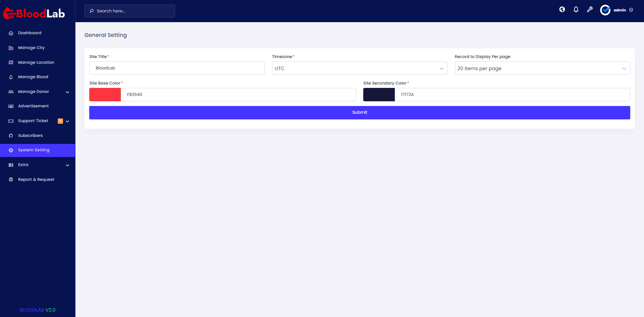
Task: Click the Manage Location icon
Action: (11, 62)
